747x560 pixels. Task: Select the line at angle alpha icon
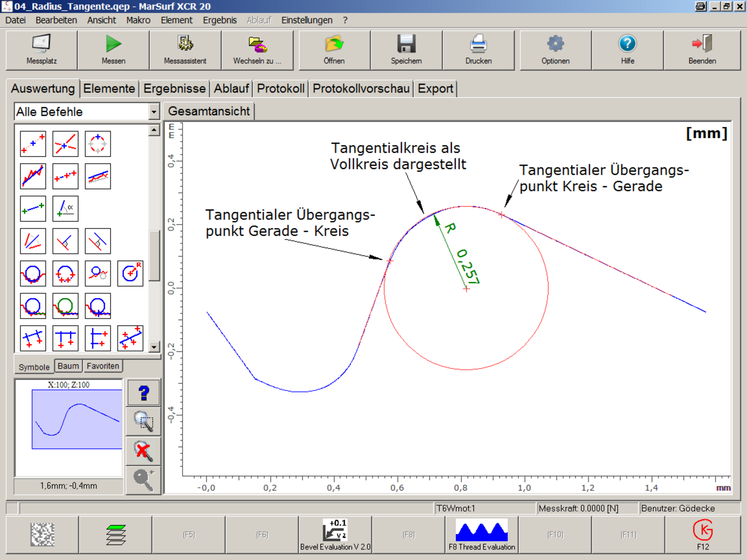click(65, 209)
